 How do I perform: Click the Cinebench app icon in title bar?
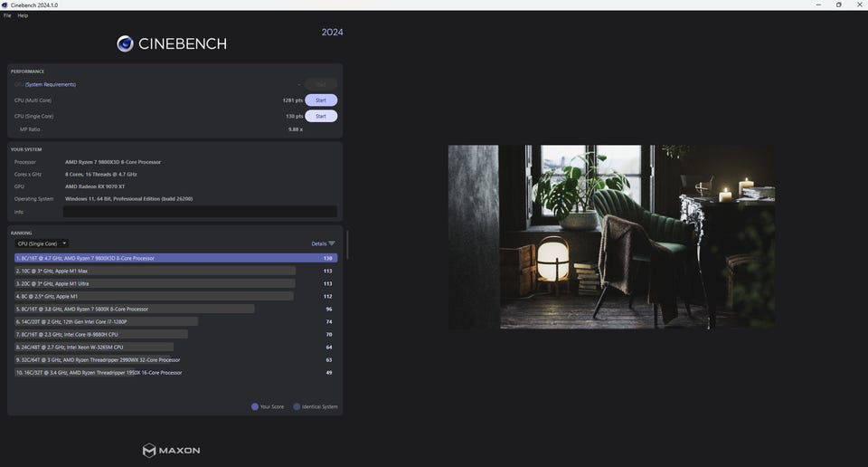click(x=5, y=5)
